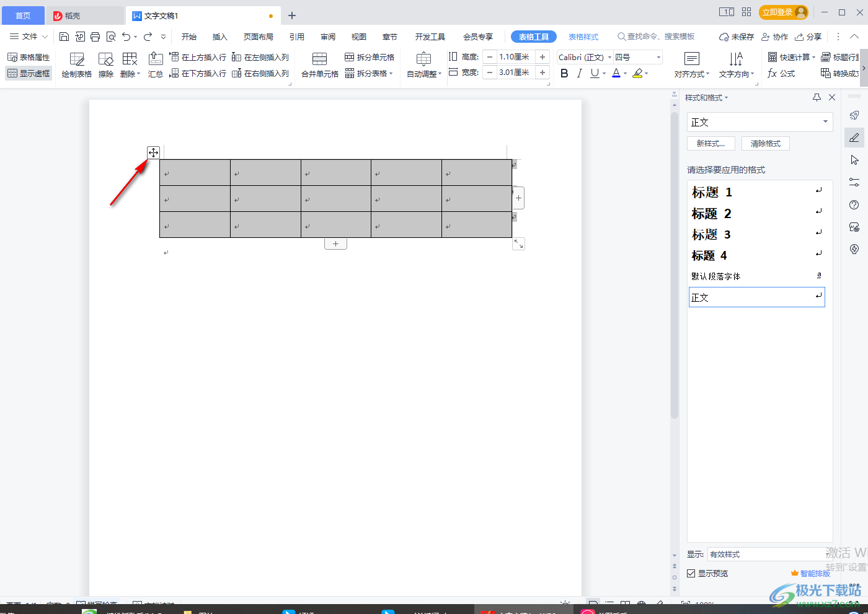
Task: Redo the last action
Action: [x=148, y=37]
